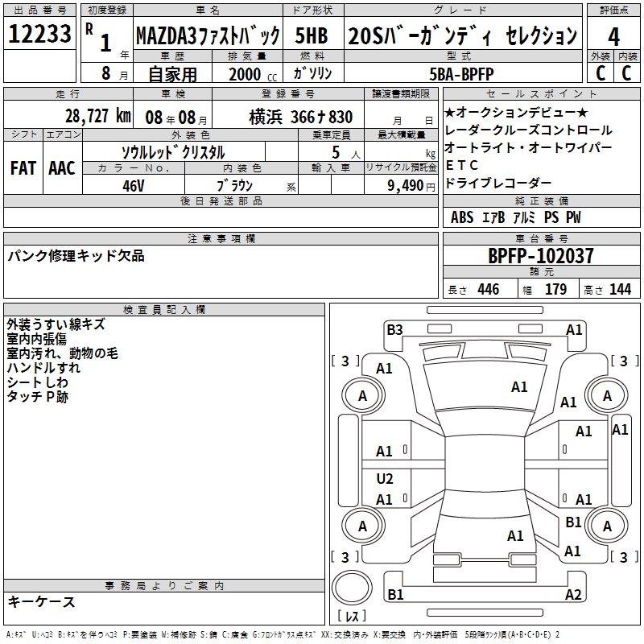Screen dimensions: 644x644
Task: Select inspector note 外装うすい線キズ
Action: coord(56,324)
